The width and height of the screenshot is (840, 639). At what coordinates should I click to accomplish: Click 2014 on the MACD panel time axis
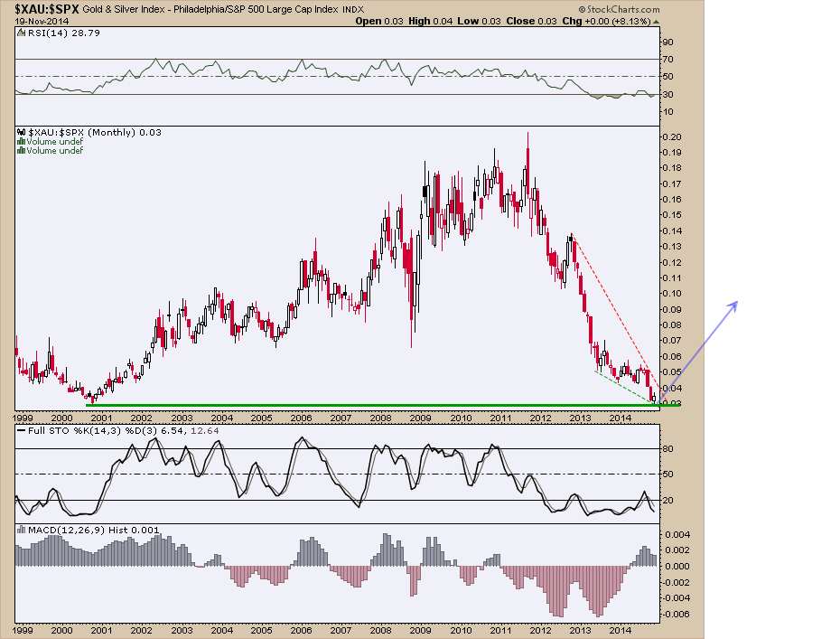(x=621, y=631)
